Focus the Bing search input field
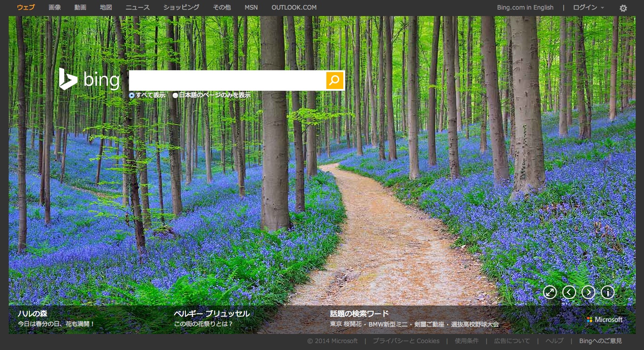This screenshot has height=350, width=644. (227, 80)
